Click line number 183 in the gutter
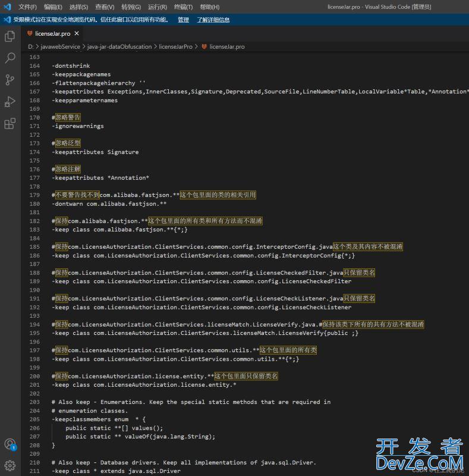This screenshot has height=476, width=469. click(x=34, y=230)
